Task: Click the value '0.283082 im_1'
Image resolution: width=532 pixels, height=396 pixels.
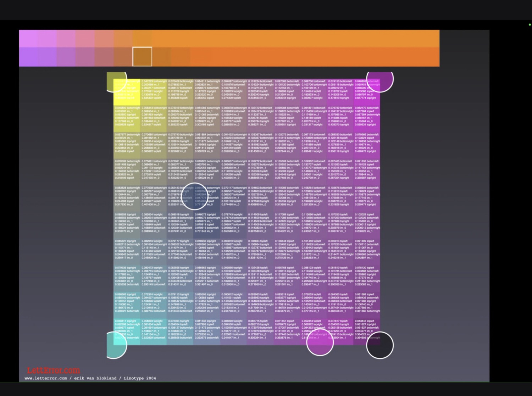Action: pyautogui.click(x=364, y=284)
